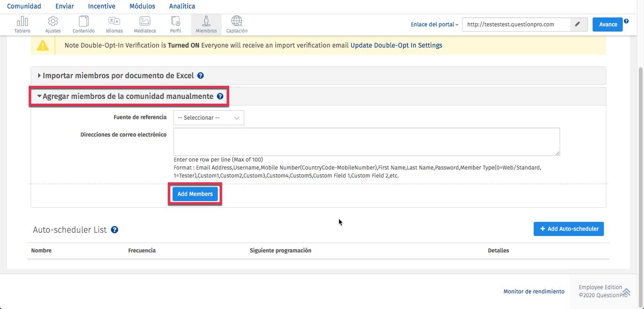This screenshot has width=644, height=309.
Task: Click the Direcciones de correo electrónico text area
Action: click(367, 142)
